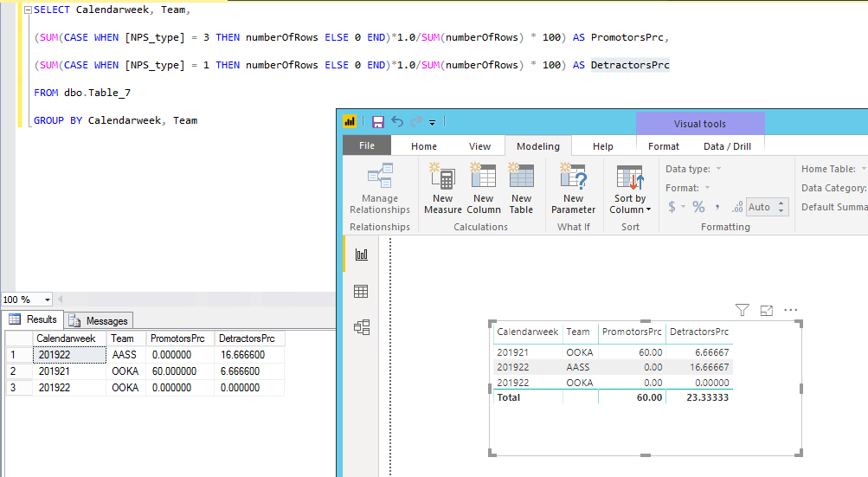This screenshot has height=477, width=868.
Task: Open the Sort by Column dropdown
Action: click(x=630, y=189)
